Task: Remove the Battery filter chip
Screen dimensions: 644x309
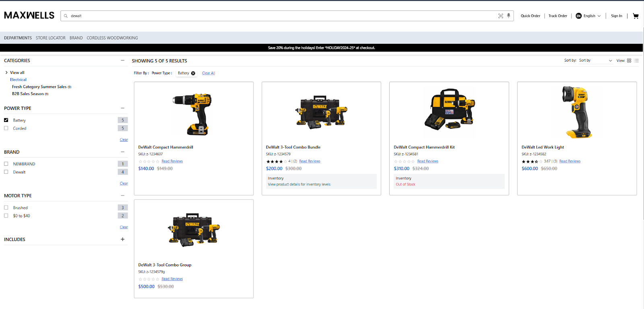Action: point(193,73)
